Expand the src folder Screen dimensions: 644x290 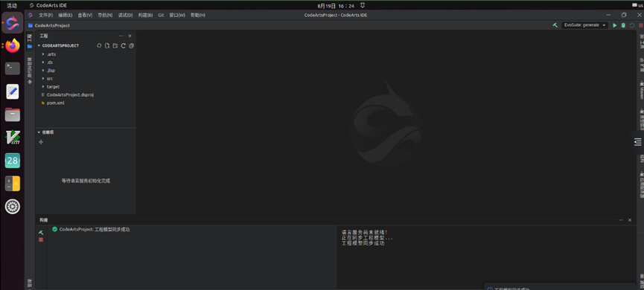(x=43, y=78)
